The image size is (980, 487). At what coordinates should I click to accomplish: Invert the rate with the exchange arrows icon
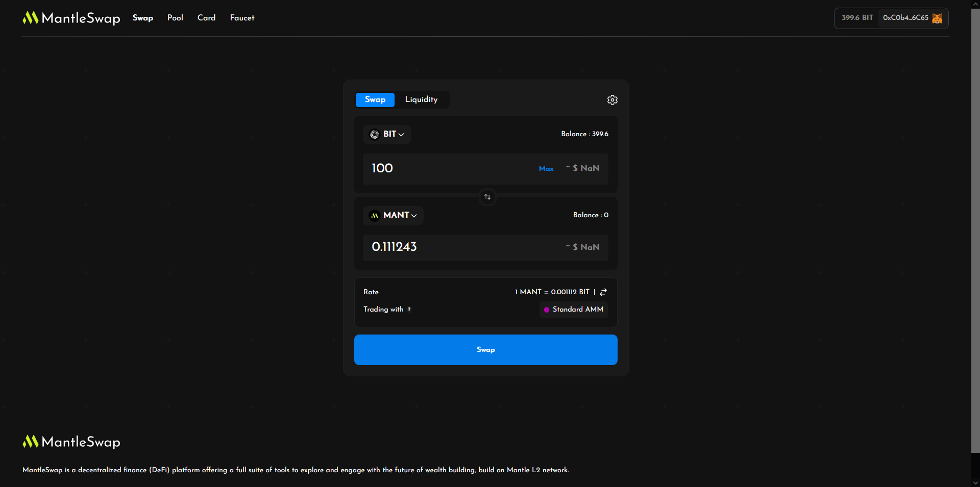click(x=603, y=292)
